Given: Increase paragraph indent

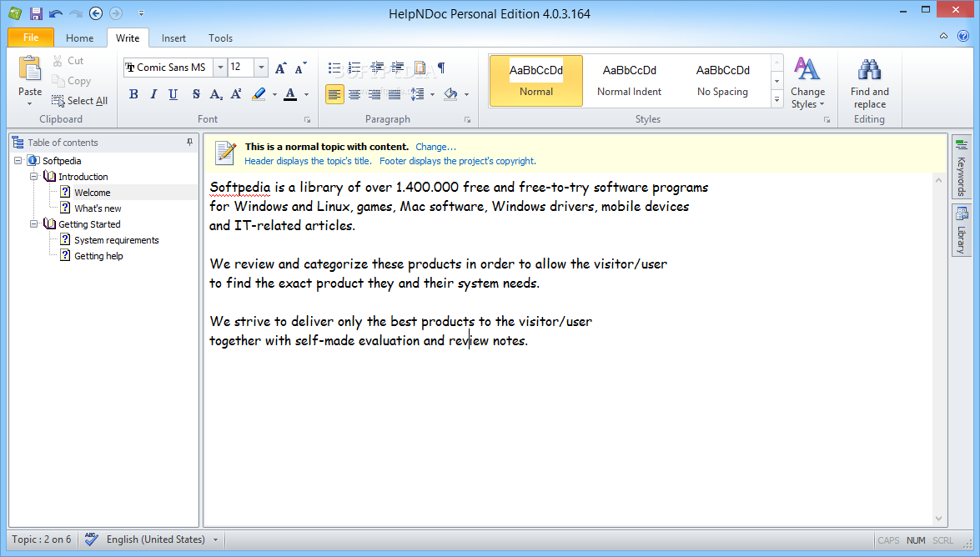Looking at the screenshot, I should pyautogui.click(x=398, y=68).
